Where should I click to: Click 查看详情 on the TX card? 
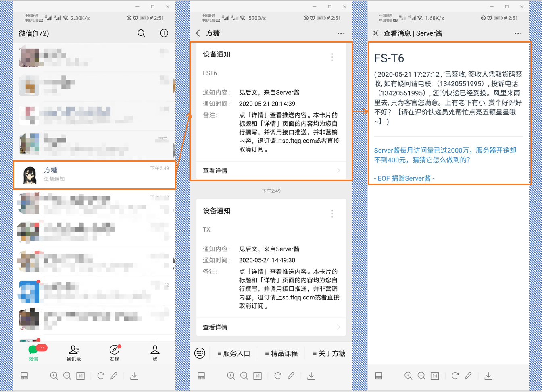(x=215, y=327)
